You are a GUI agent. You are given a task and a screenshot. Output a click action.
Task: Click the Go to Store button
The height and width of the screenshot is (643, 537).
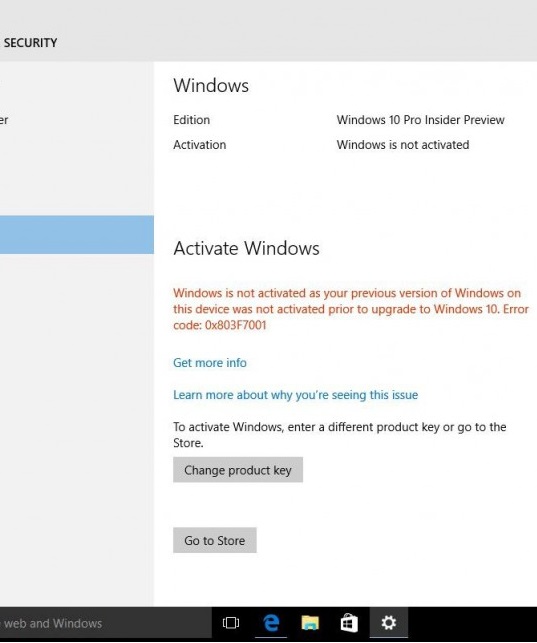pos(215,540)
